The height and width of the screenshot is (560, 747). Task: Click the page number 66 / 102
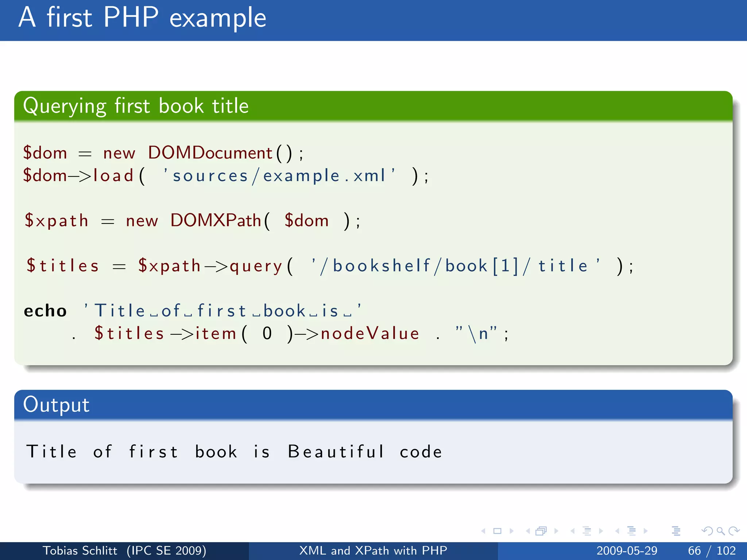pyautogui.click(x=712, y=551)
